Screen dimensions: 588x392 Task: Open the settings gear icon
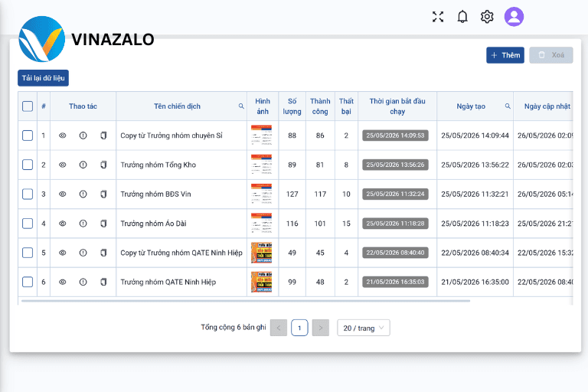(487, 17)
